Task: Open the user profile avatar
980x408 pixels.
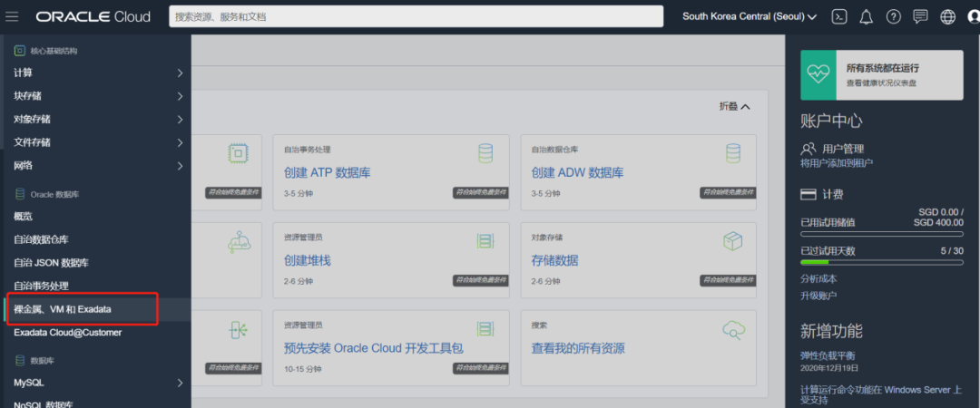Action: coord(973,17)
